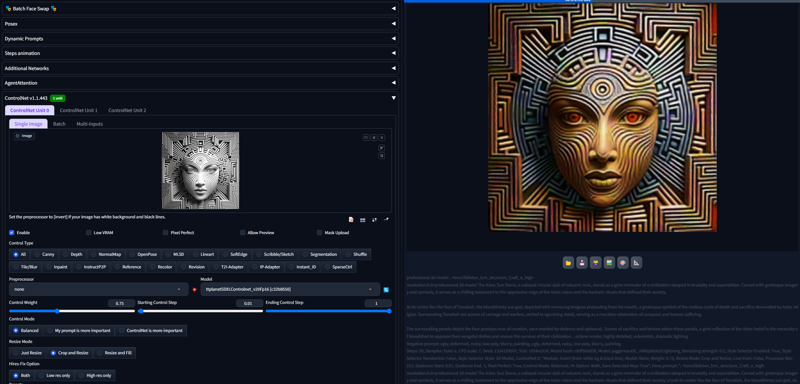Image resolution: width=800 pixels, height=384 pixels.
Task: Click the brush draw icon on the ControlNet image
Action: pos(382,147)
